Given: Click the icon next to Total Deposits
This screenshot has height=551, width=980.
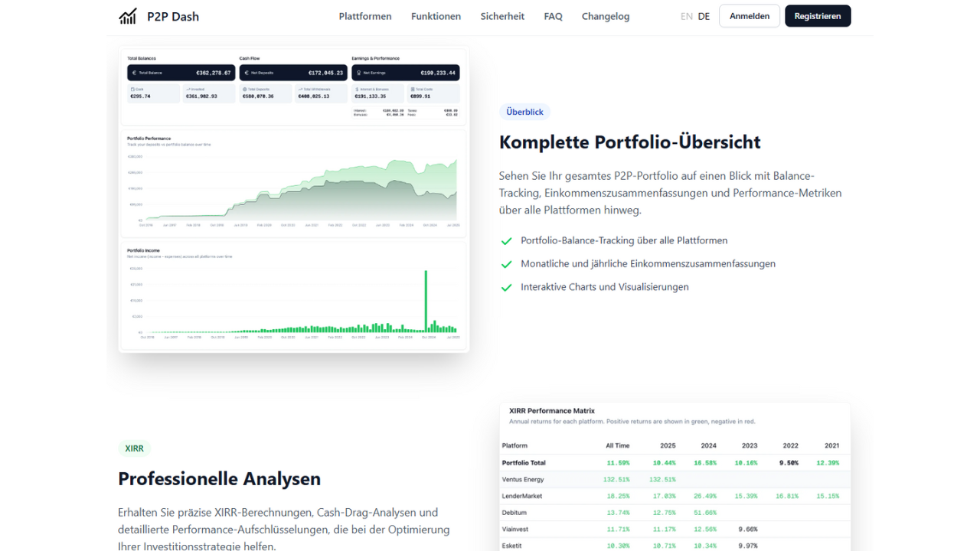Looking at the screenshot, I should tap(245, 89).
